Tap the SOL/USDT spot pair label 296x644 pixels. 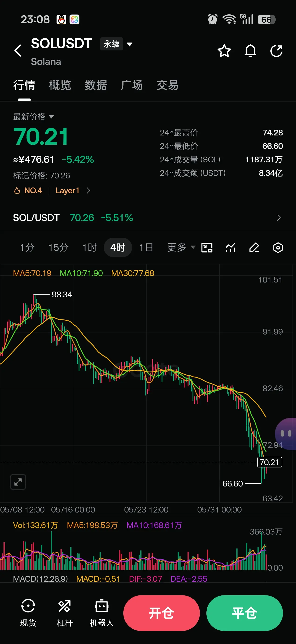pyautogui.click(x=36, y=218)
